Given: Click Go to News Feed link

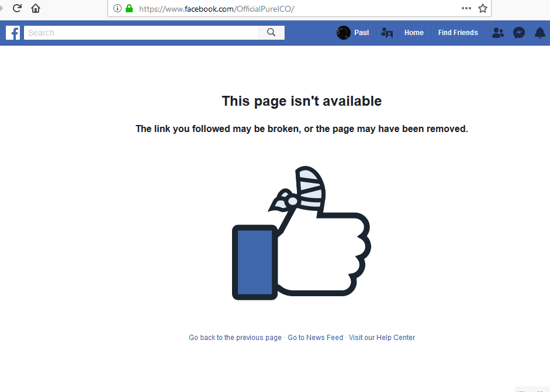Looking at the screenshot, I should (x=316, y=337).
